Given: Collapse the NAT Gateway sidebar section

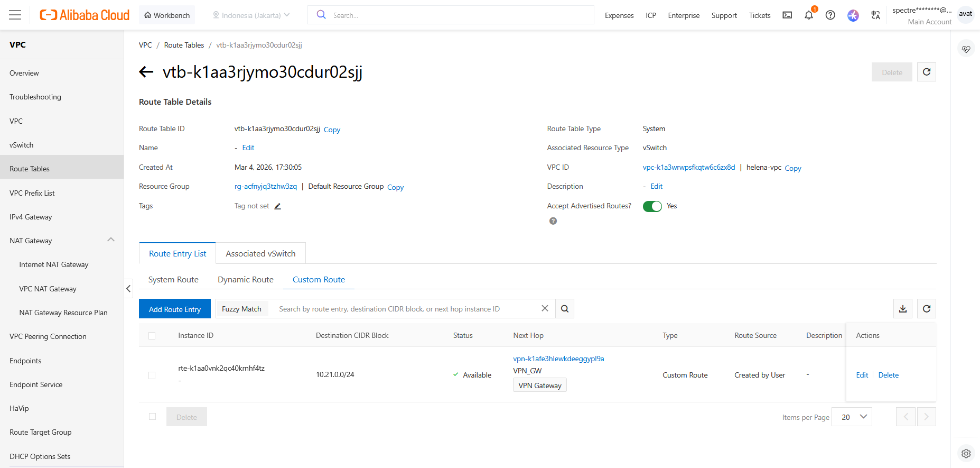Looking at the screenshot, I should [x=111, y=241].
